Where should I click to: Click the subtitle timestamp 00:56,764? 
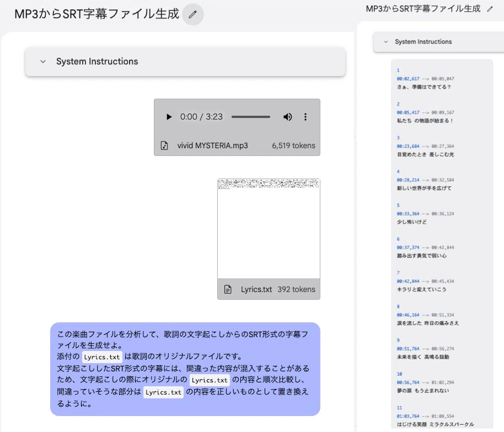click(408, 382)
